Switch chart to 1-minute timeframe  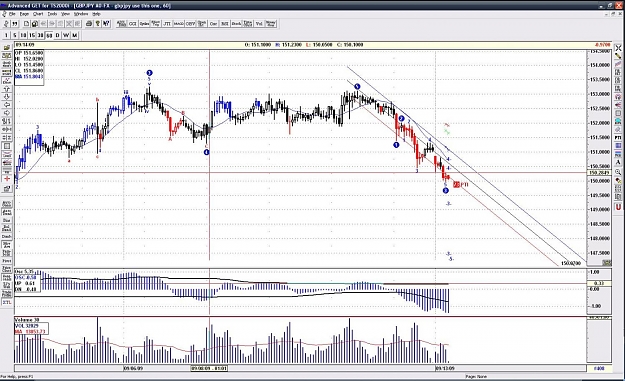(6, 35)
